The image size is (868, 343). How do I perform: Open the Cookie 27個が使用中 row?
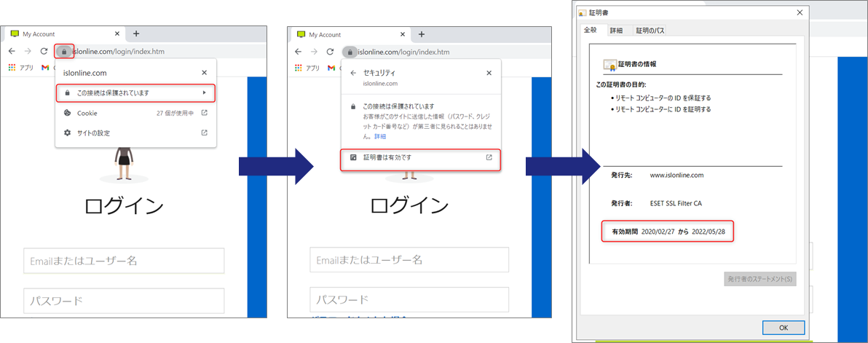(135, 113)
